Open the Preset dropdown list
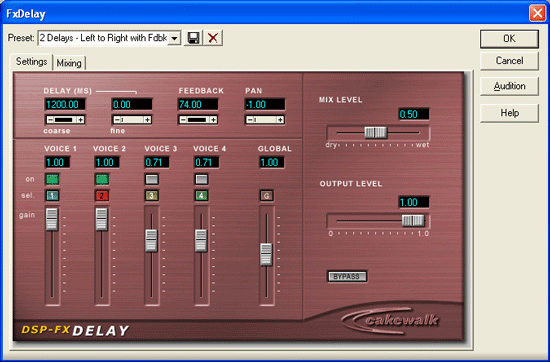This screenshot has height=362, width=550. tap(174, 38)
